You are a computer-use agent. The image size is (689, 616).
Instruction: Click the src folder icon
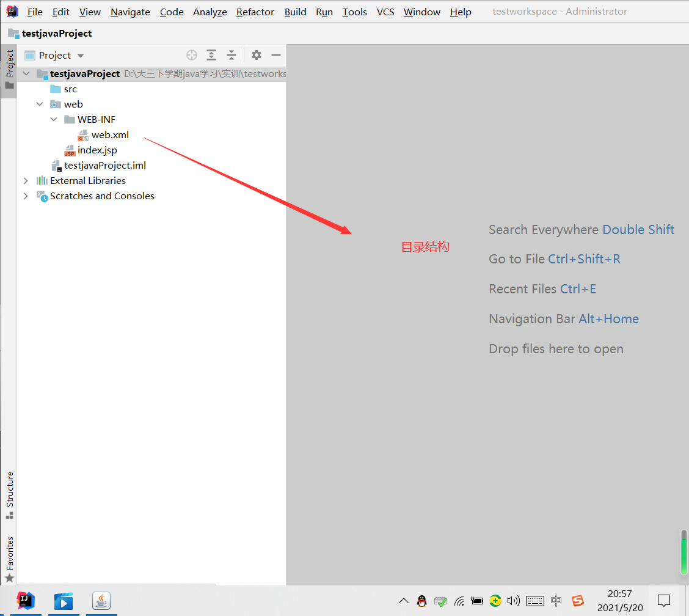pyautogui.click(x=56, y=89)
